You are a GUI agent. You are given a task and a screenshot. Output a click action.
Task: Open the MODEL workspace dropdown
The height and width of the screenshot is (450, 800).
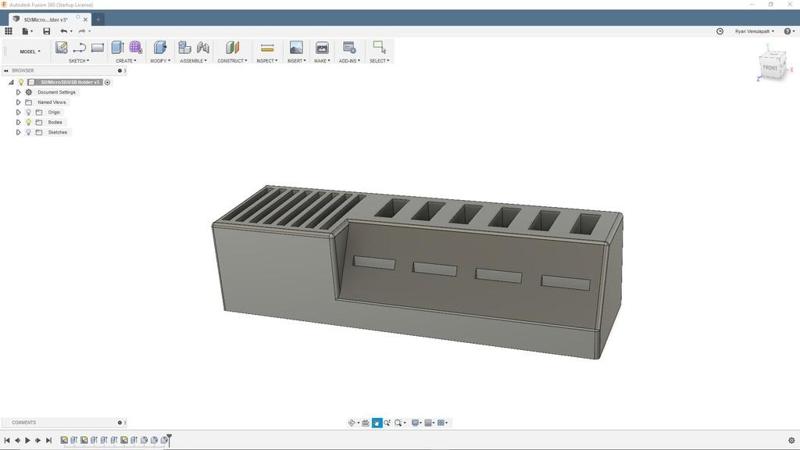pos(30,52)
